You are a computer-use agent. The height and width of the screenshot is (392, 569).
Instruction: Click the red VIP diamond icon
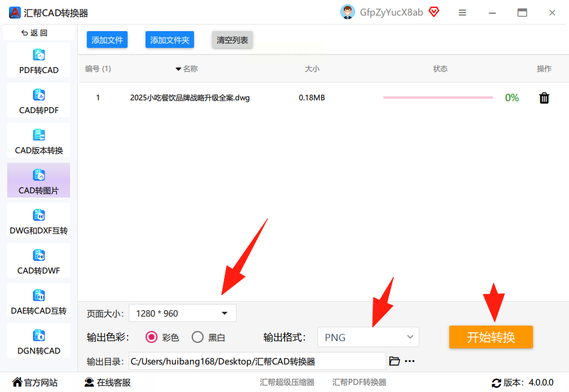434,12
